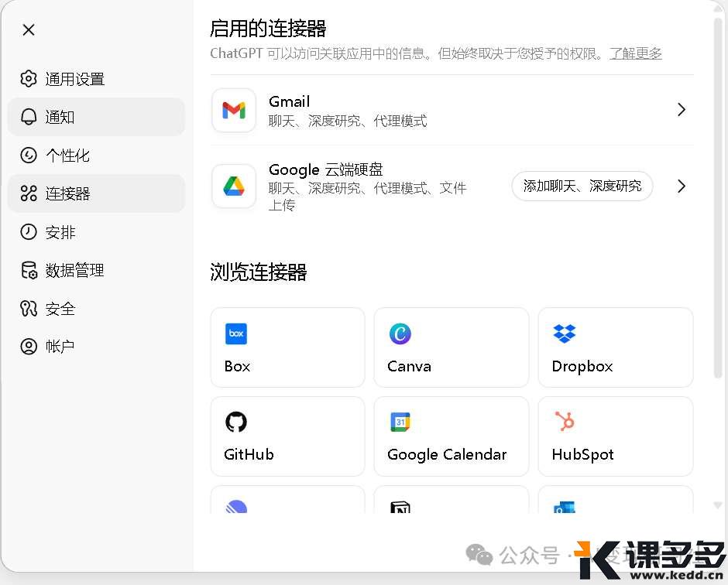Go to 个性化 settings section
The height and width of the screenshot is (585, 728).
[x=67, y=156]
